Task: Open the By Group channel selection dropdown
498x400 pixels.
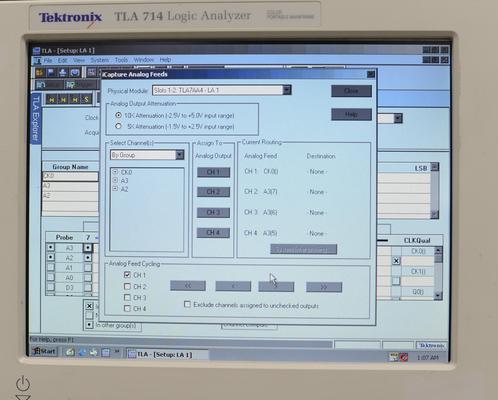Action: (180, 155)
